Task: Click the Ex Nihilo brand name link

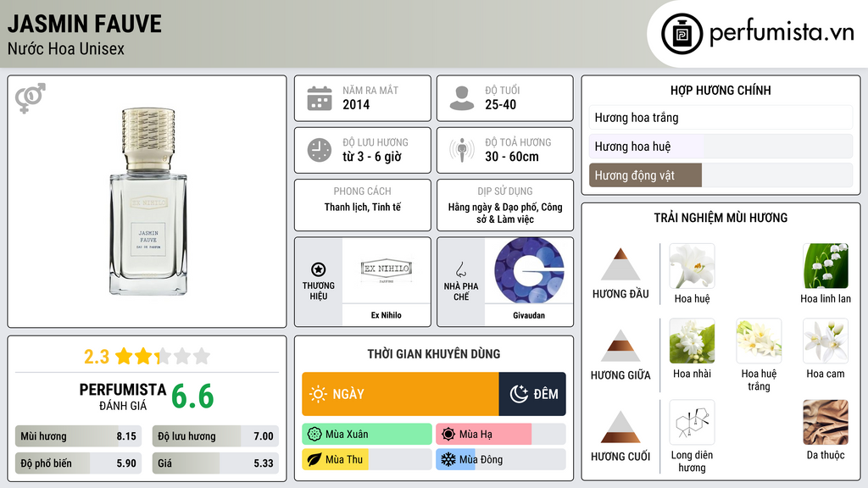Action: coord(387,315)
